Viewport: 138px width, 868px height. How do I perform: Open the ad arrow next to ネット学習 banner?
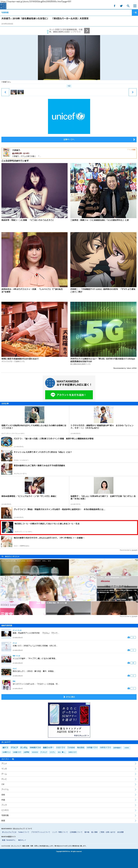pos(87,31)
